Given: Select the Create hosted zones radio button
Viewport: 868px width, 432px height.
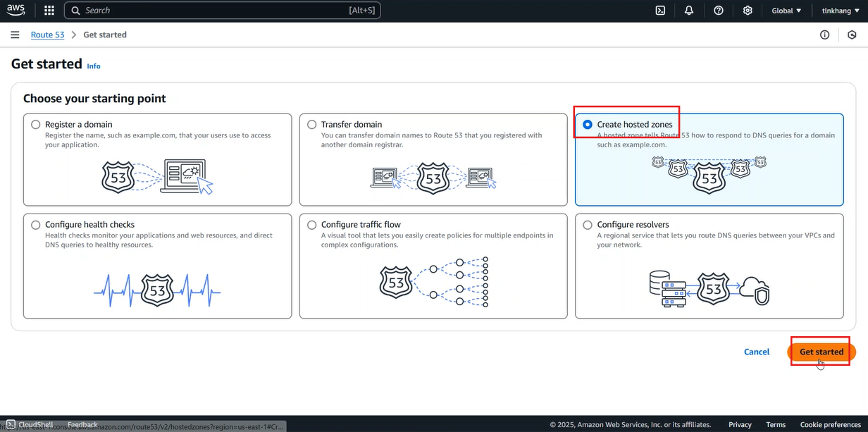Looking at the screenshot, I should coord(588,125).
